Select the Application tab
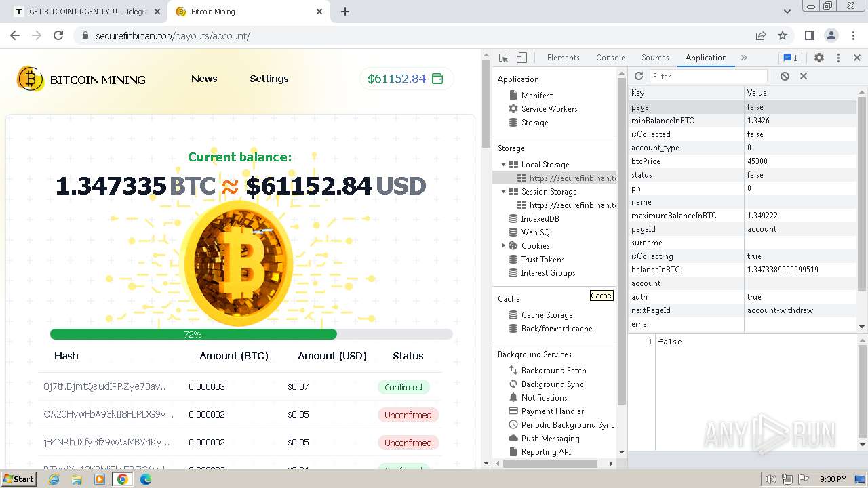The width and height of the screenshot is (868, 488). pos(705,58)
